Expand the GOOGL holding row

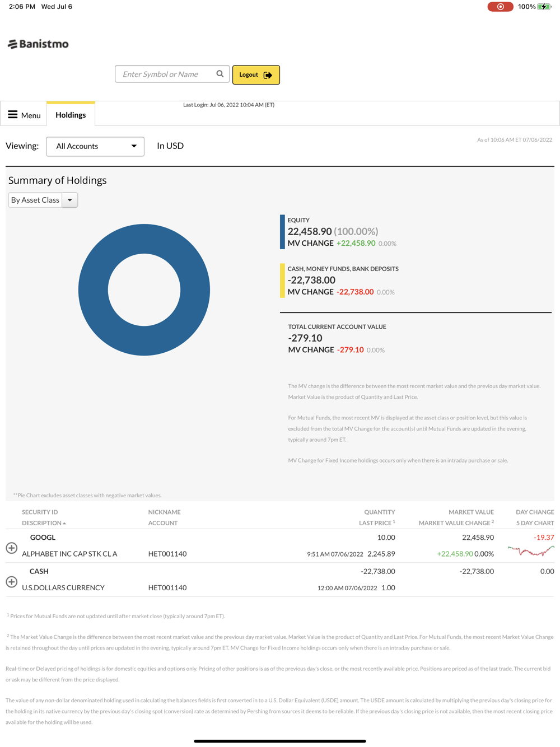pyautogui.click(x=11, y=548)
